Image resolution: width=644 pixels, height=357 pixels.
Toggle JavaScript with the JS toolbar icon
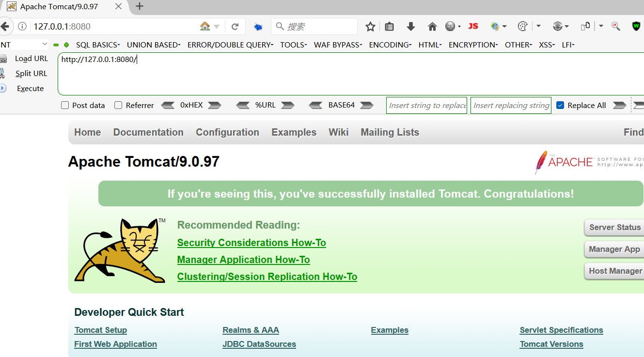coord(473,26)
